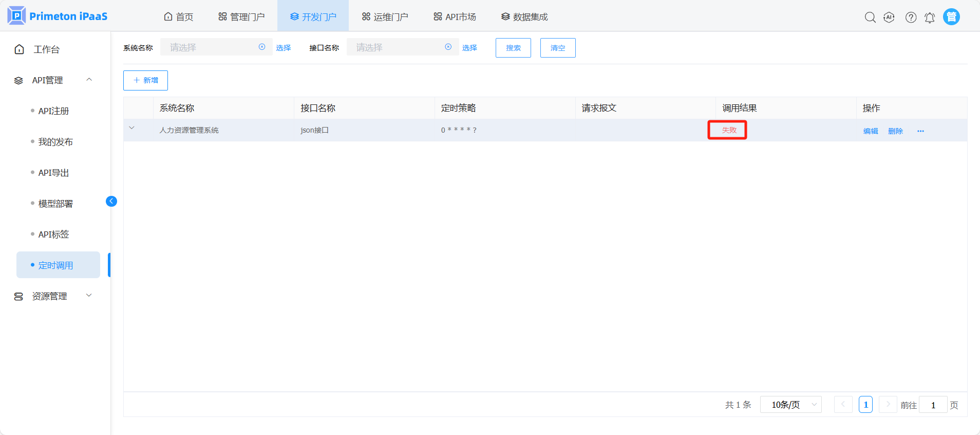The width and height of the screenshot is (980, 435).
Task: Click the search magnifier icon in header
Action: tap(870, 17)
